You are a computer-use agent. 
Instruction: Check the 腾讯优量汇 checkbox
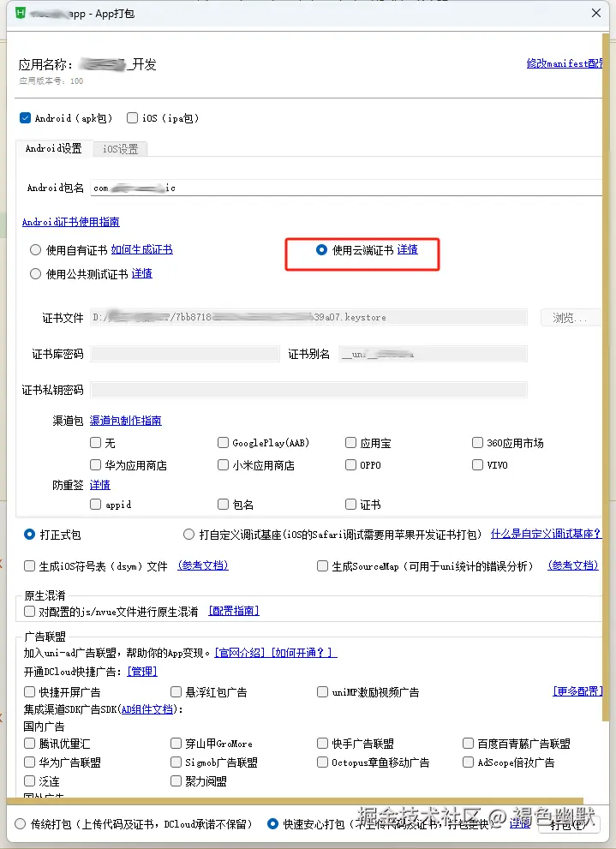[30, 744]
